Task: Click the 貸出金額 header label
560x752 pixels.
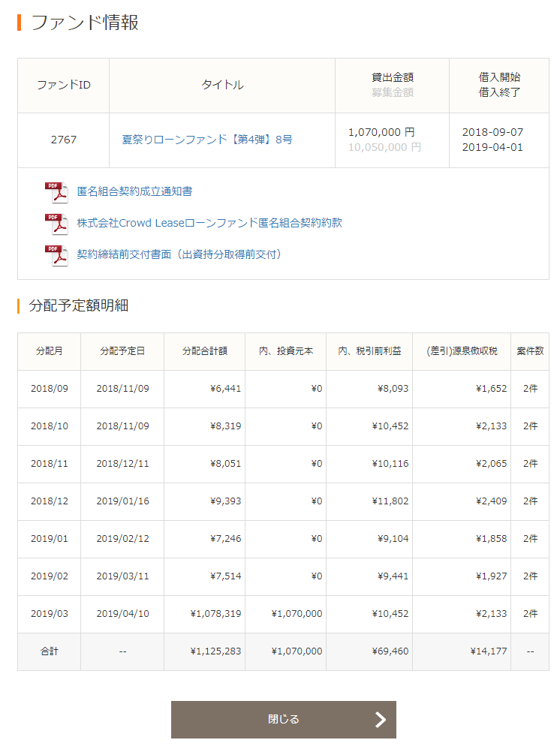Action: 393,77
